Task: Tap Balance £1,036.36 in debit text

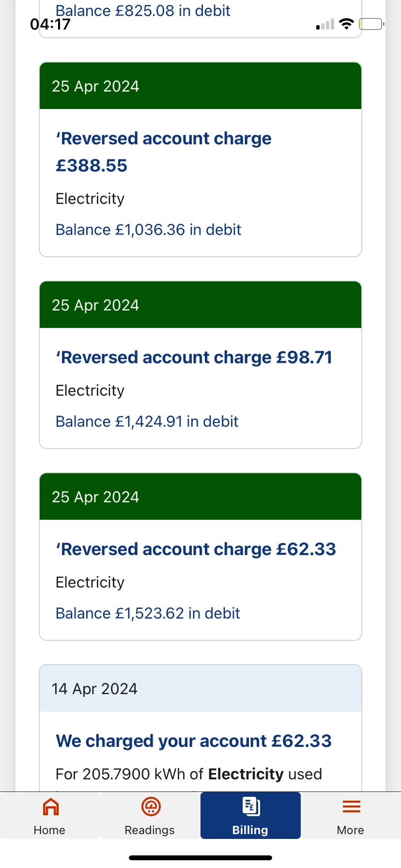Action: (148, 230)
